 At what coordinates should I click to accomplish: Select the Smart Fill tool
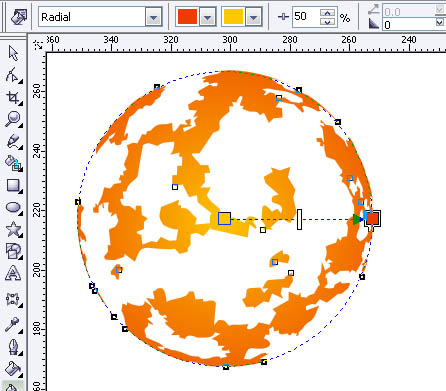[13, 163]
